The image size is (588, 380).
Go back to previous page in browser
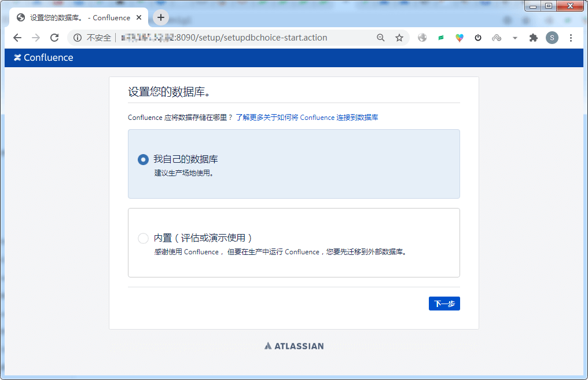point(17,38)
